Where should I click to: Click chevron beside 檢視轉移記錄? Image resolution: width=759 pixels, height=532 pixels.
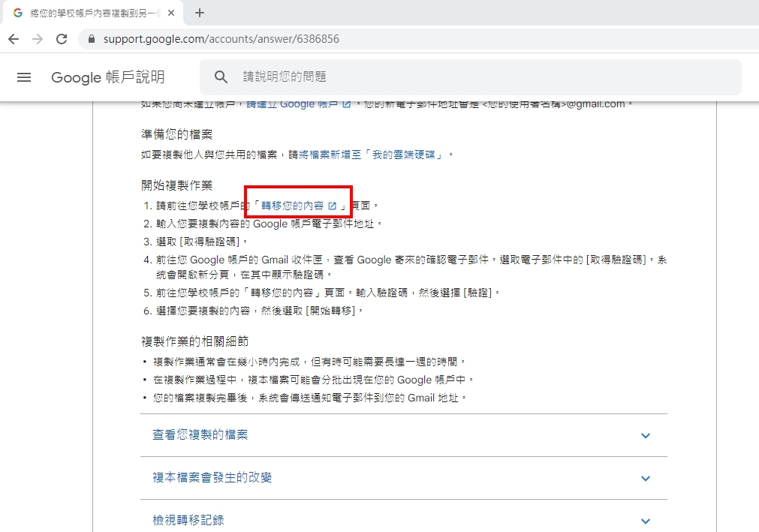coord(645,521)
